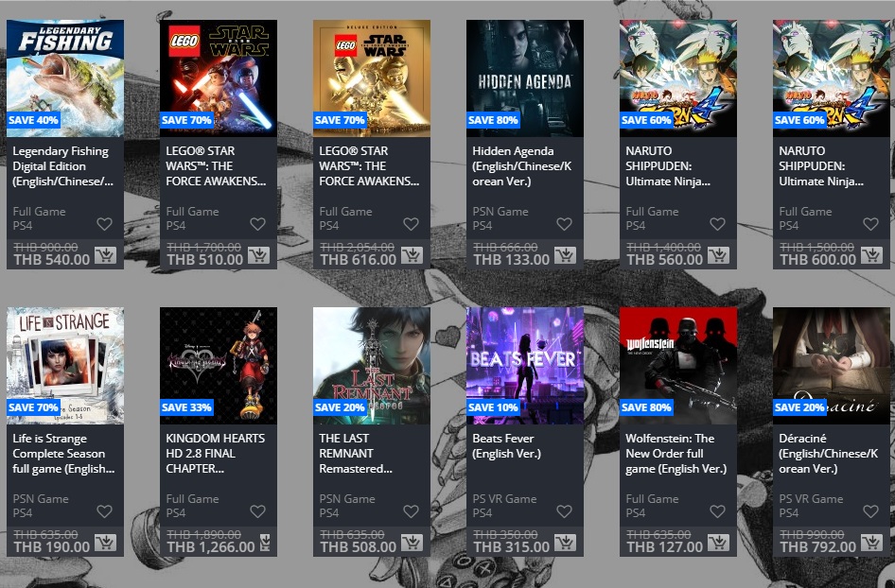Toggle wishlist heart for Beats Fever
The width and height of the screenshot is (895, 588).
point(564,511)
